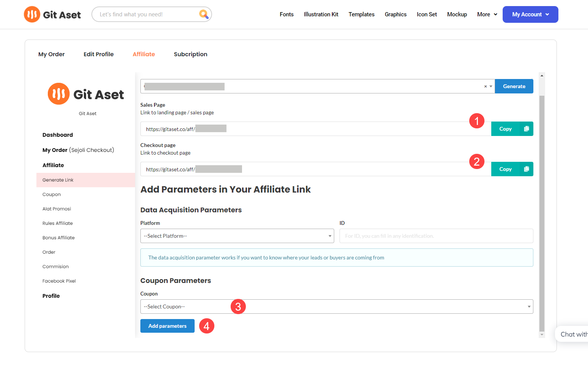588x365 pixels.
Task: Click the vertical scrollbar thumb
Action: coord(542,213)
